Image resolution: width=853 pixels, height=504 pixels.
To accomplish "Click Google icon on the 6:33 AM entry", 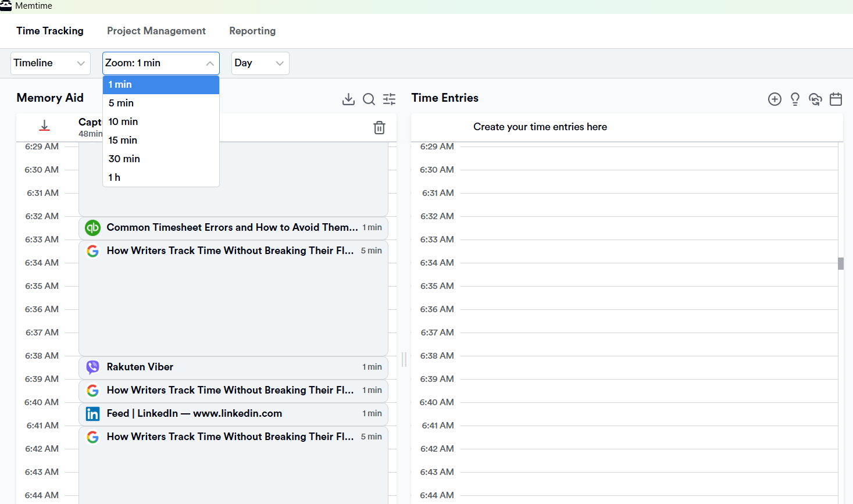I will point(93,251).
